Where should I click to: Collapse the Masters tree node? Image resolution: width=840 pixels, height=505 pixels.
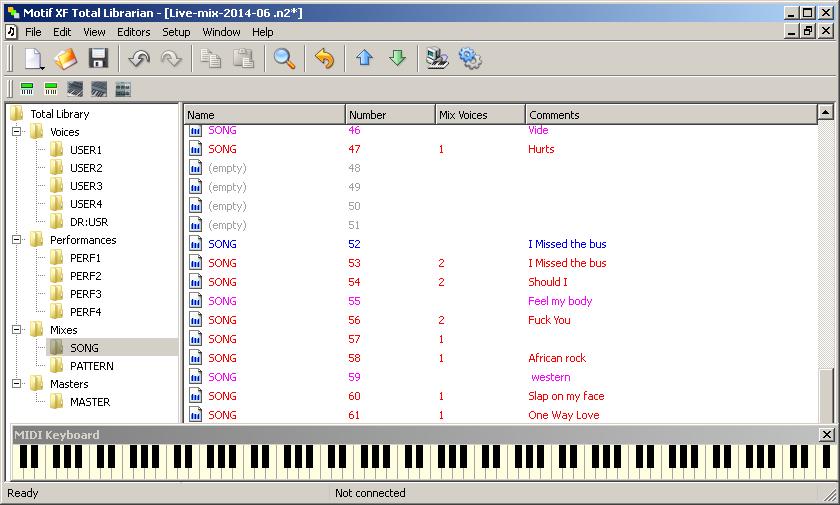(x=17, y=383)
